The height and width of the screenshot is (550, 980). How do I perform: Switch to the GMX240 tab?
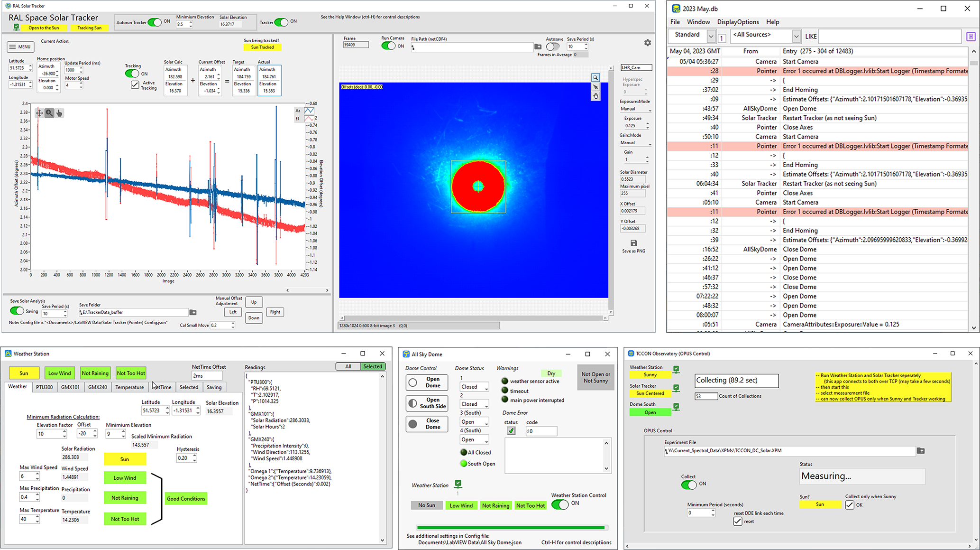point(98,387)
